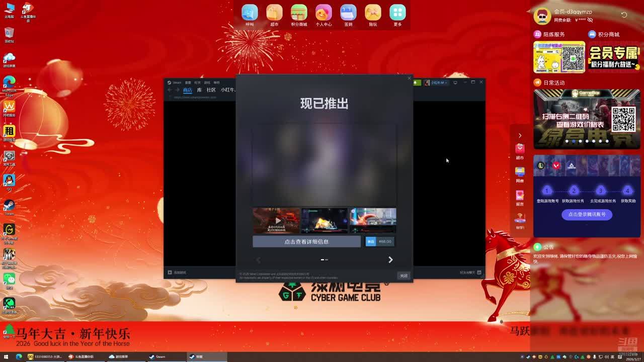Click the 会员专属 member exclusive banner
Screen dimensions: 644x362
point(613,57)
